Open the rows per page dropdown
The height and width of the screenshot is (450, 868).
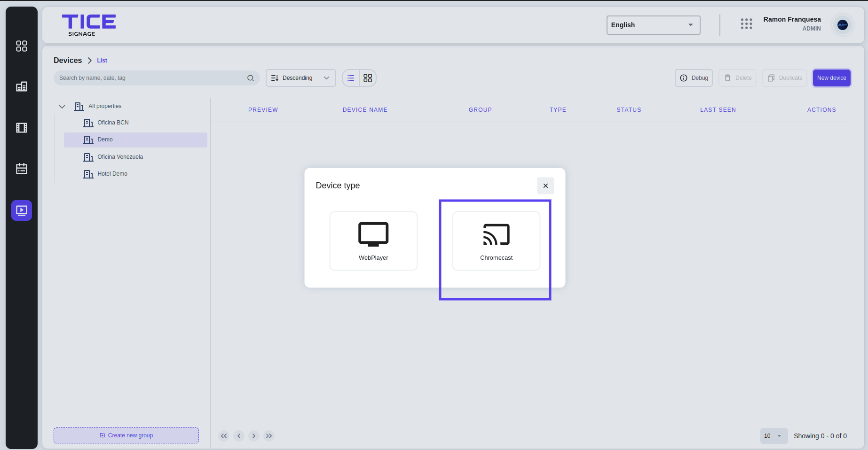(773, 436)
